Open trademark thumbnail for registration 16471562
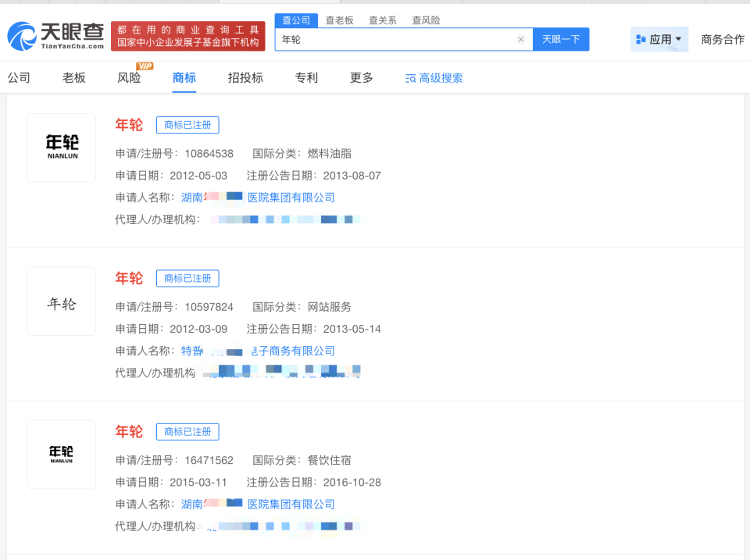 click(x=62, y=455)
